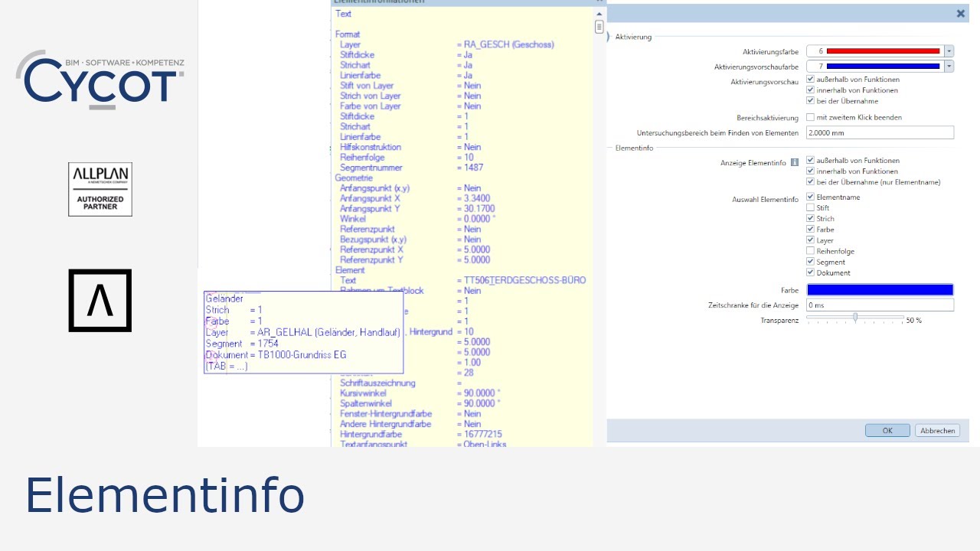The image size is (980, 551).
Task: Click the 'Anfangspunkt Y' row with 30.1700
Action: (x=417, y=208)
